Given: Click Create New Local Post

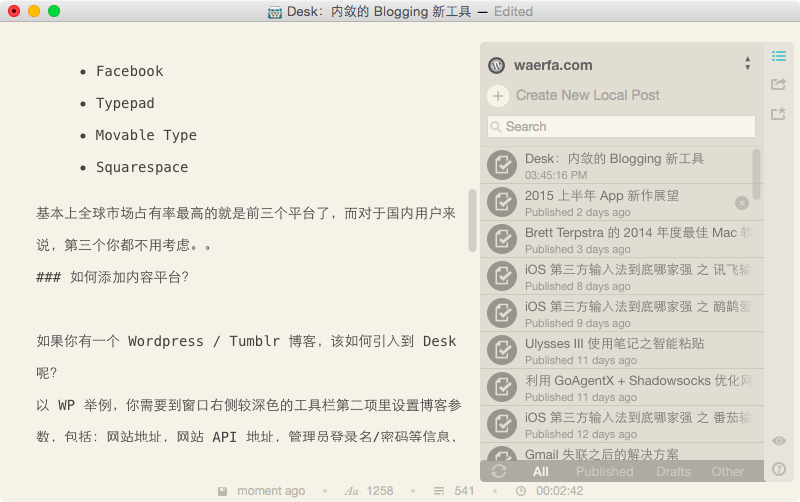Looking at the screenshot, I should pos(588,95).
